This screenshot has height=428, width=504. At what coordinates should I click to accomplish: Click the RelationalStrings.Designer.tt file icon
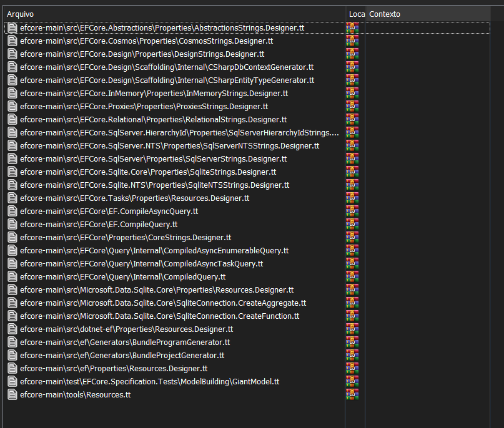click(x=12, y=119)
